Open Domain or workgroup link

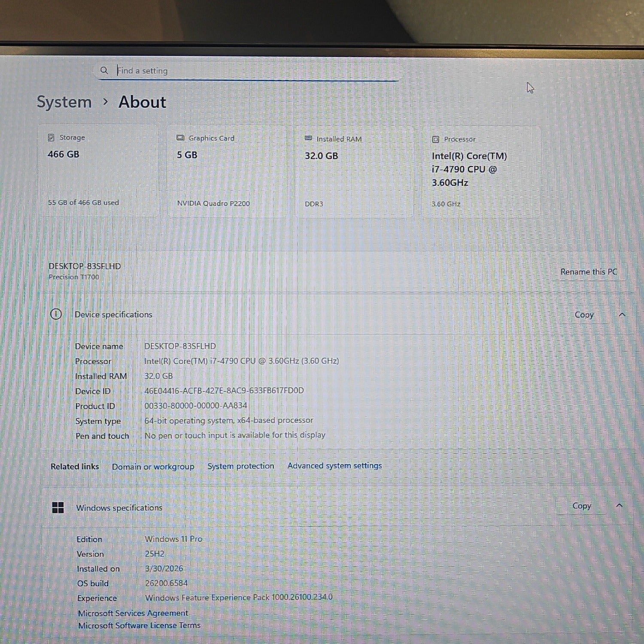pos(153,467)
